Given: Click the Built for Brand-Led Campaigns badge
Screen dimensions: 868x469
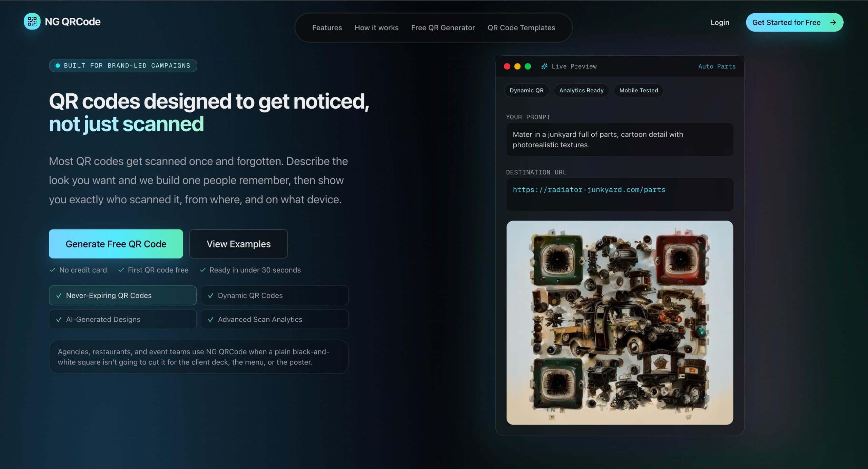Looking at the screenshot, I should point(123,65).
